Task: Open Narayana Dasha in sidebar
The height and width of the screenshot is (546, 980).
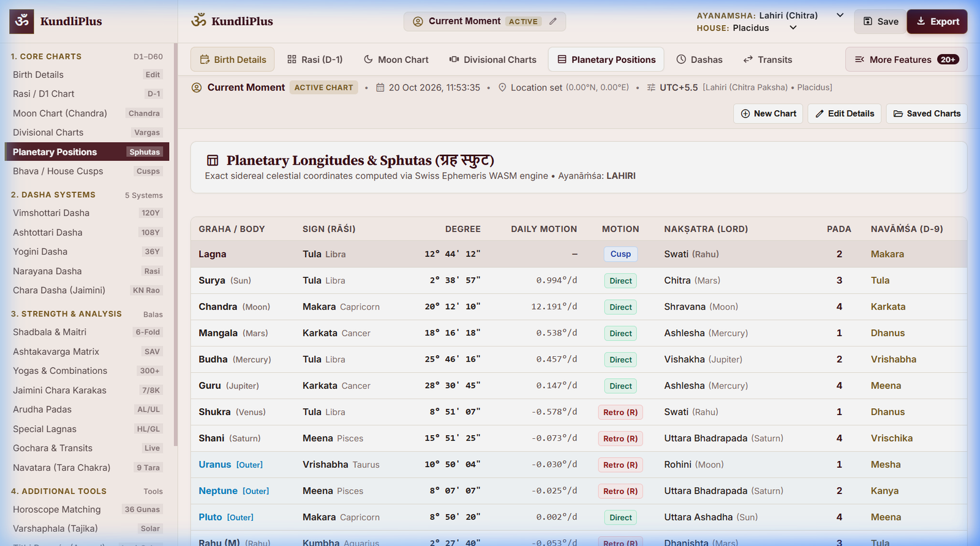Action: tap(87, 271)
